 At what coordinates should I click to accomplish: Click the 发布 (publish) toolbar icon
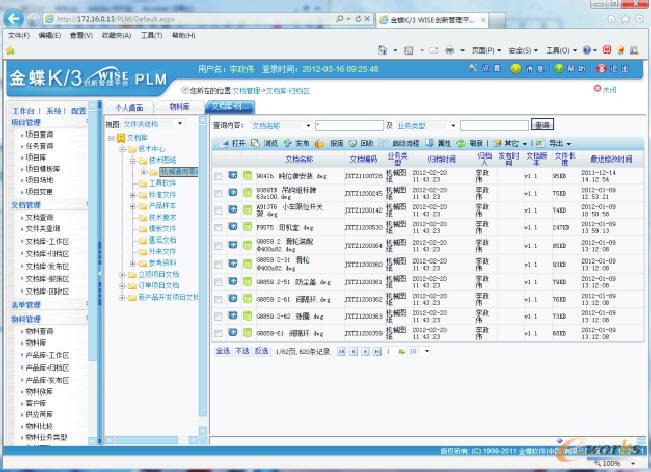[287, 143]
